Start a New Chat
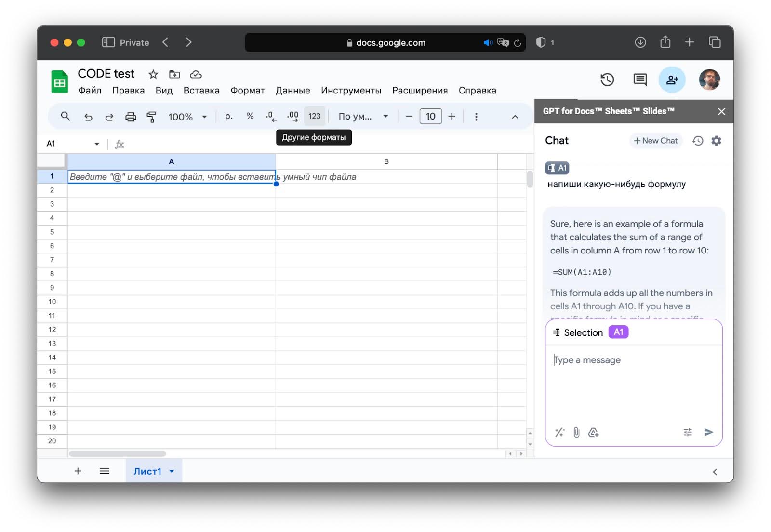This screenshot has width=771, height=532. tap(655, 141)
